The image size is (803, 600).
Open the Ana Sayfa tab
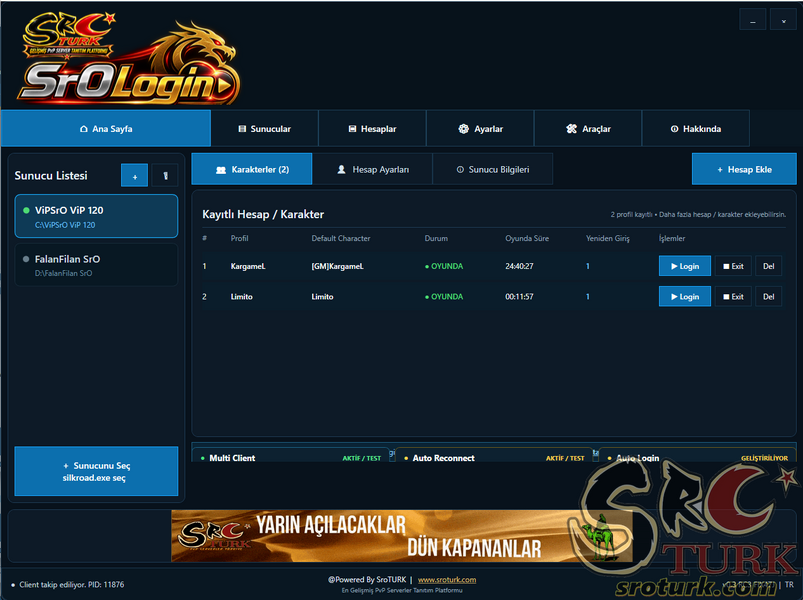point(105,128)
